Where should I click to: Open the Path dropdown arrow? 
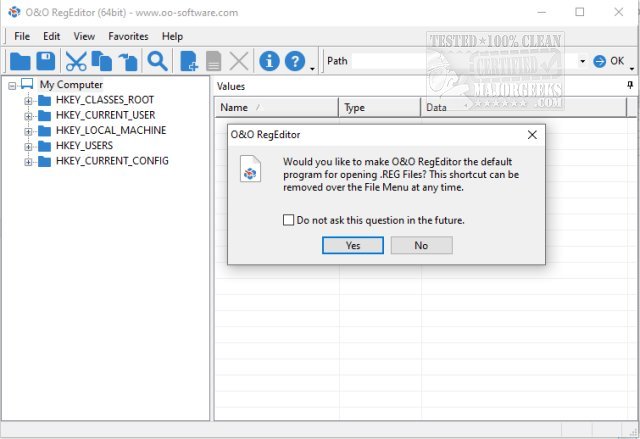pos(582,61)
